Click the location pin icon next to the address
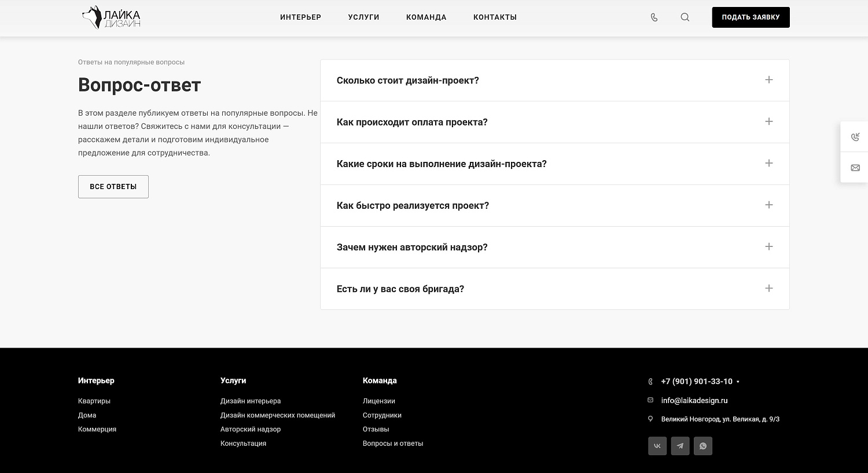Image resolution: width=868 pixels, height=473 pixels. [x=650, y=419]
